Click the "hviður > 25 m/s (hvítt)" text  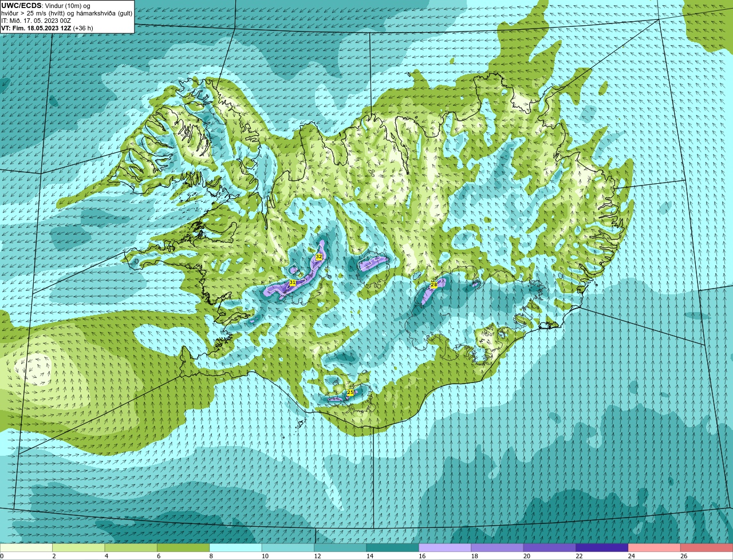[x=33, y=13]
